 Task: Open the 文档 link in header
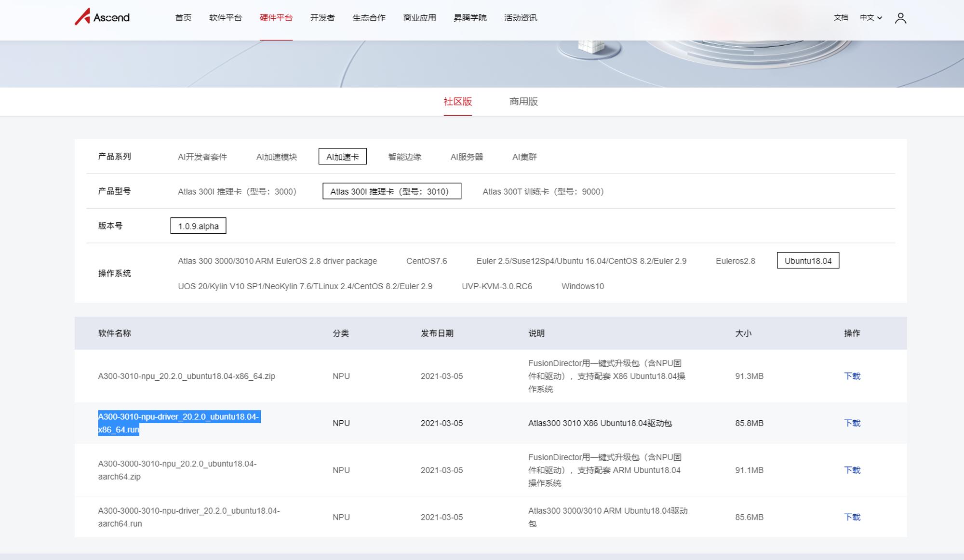tap(841, 18)
